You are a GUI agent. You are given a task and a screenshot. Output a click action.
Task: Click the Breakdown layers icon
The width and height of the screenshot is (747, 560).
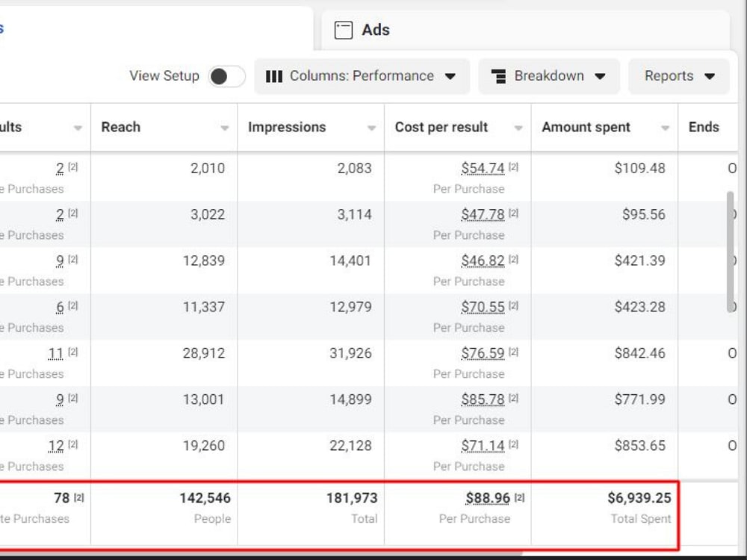pos(498,76)
